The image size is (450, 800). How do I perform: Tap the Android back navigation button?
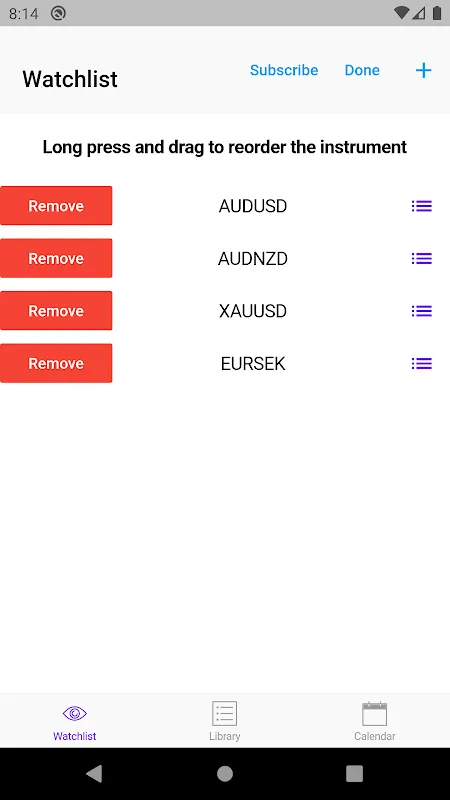94,773
